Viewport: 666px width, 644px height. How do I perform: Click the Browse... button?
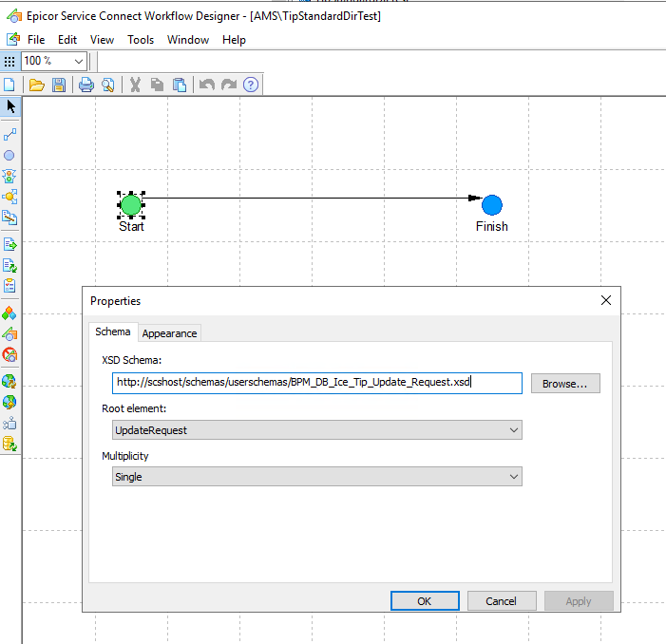[565, 384]
